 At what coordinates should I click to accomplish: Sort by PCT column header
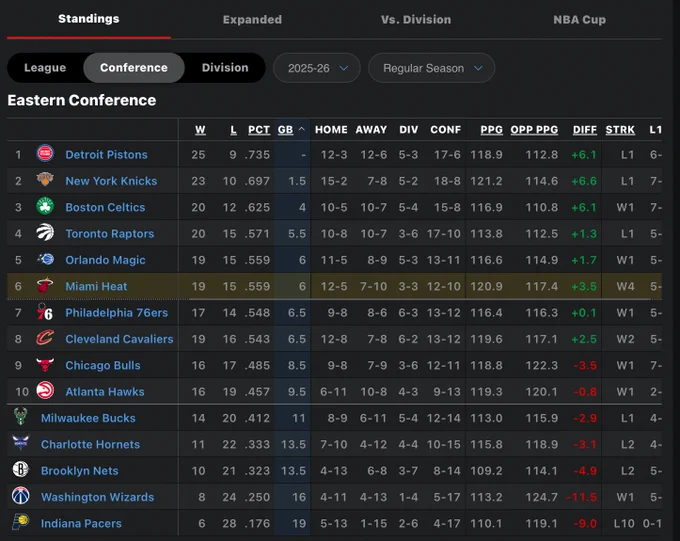(x=259, y=130)
